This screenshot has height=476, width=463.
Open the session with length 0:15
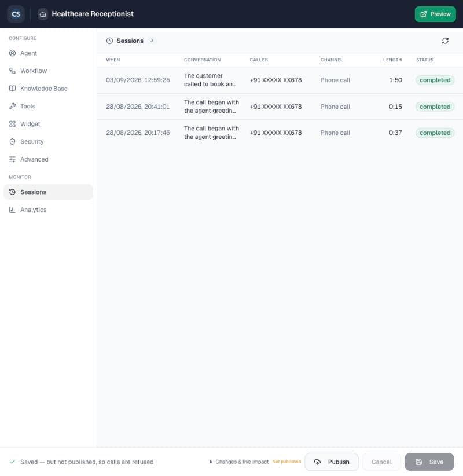pos(280,107)
